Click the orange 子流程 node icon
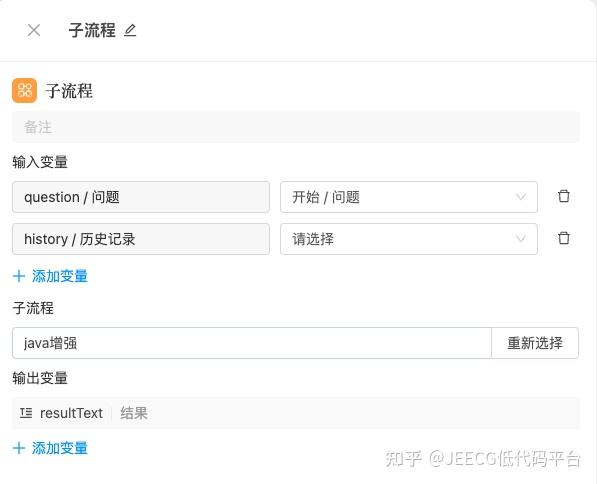Image resolution: width=597 pixels, height=484 pixels. [24, 91]
